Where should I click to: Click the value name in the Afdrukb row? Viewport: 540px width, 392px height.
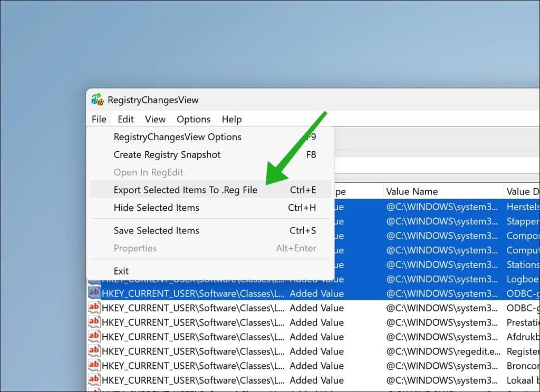point(442,337)
